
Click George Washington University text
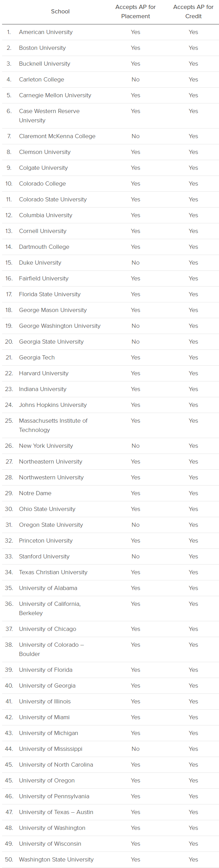point(60,326)
